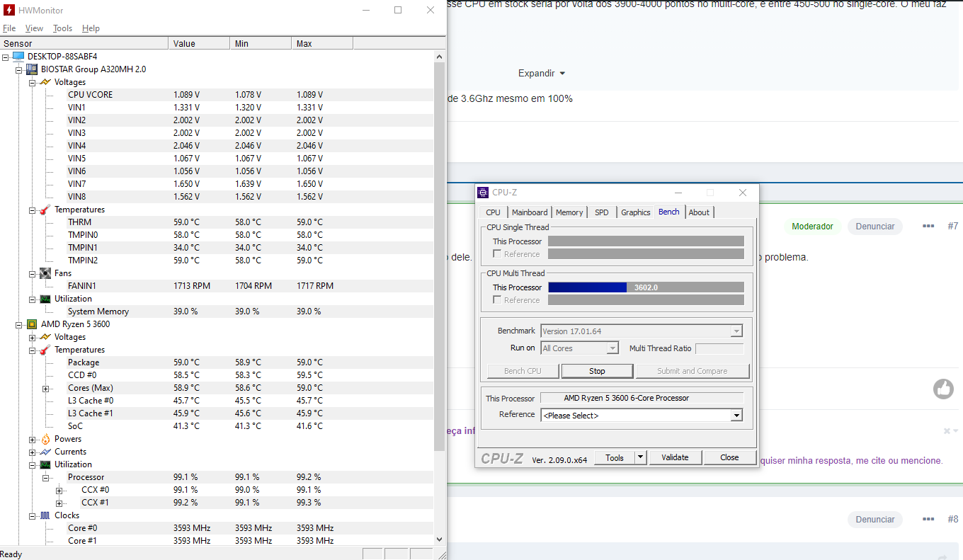Open the Run on All Cores dropdown
This screenshot has width=963, height=560.
612,348
